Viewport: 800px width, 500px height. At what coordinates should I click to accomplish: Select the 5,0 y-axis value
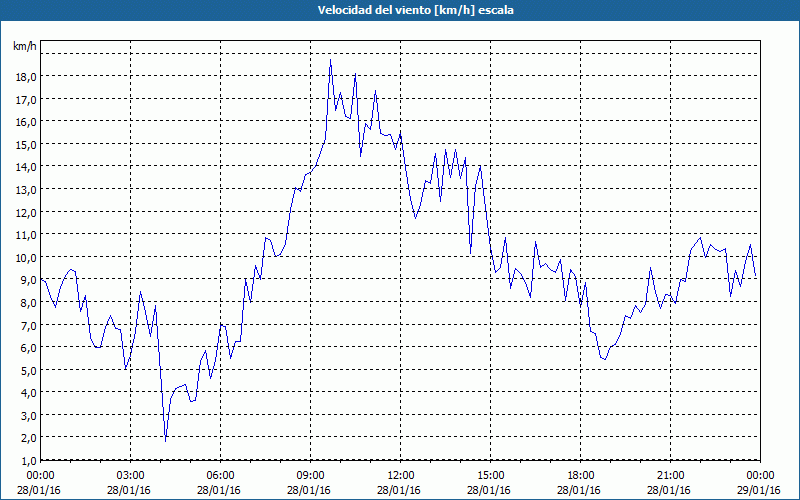point(29,370)
